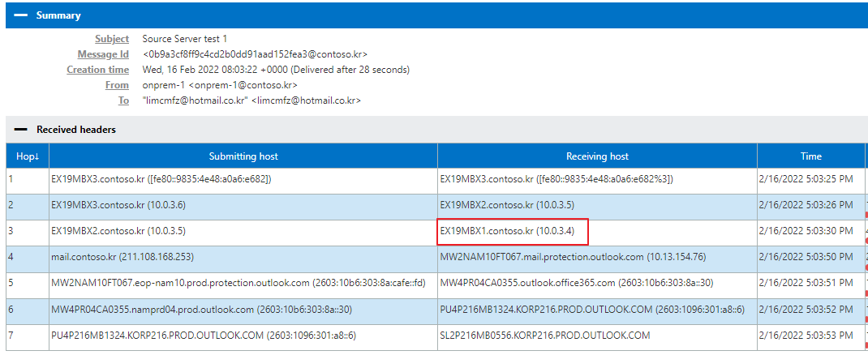Sort by Receiving host column header
868x355 pixels.
click(x=597, y=156)
